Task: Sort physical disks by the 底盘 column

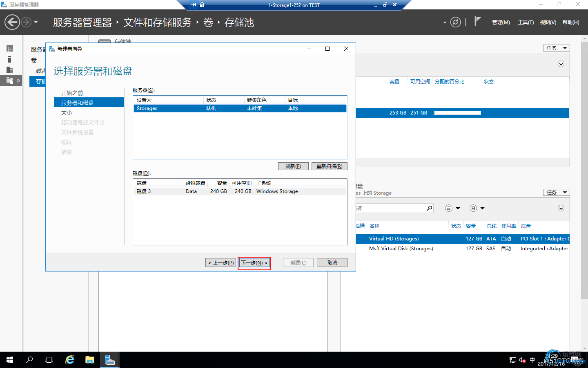Action: click(x=526, y=226)
